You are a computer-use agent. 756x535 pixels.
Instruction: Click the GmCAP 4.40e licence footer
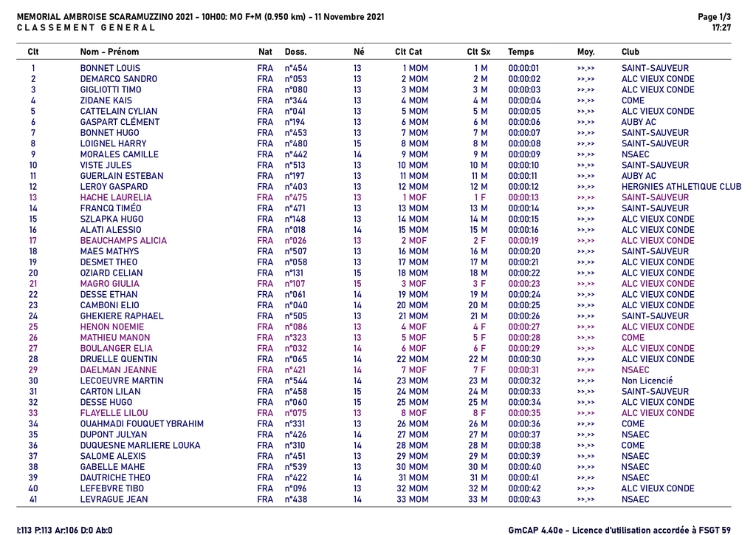[x=619, y=529]
